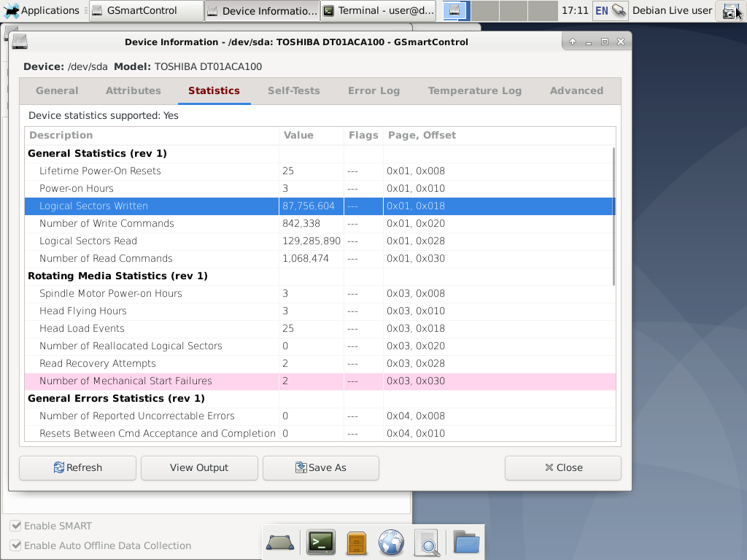The width and height of the screenshot is (747, 560).
Task: Click the highlighted Logical Sectors Written row
Action: [320, 206]
